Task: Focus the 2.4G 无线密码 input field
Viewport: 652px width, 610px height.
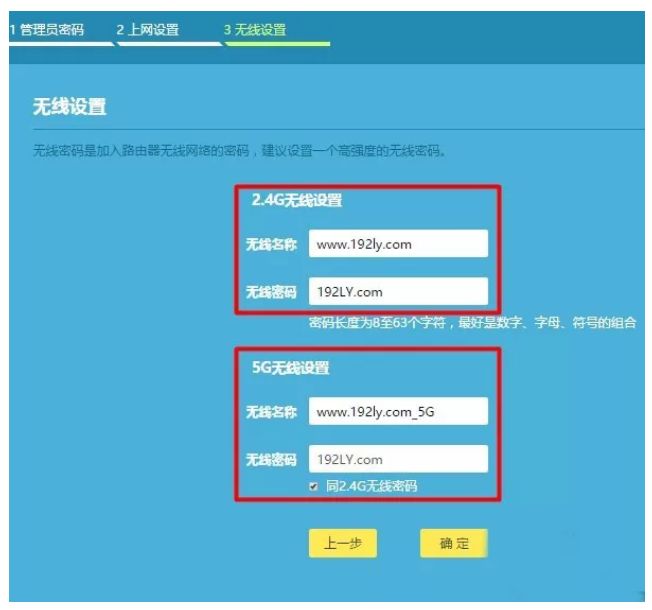Action: (x=397, y=292)
